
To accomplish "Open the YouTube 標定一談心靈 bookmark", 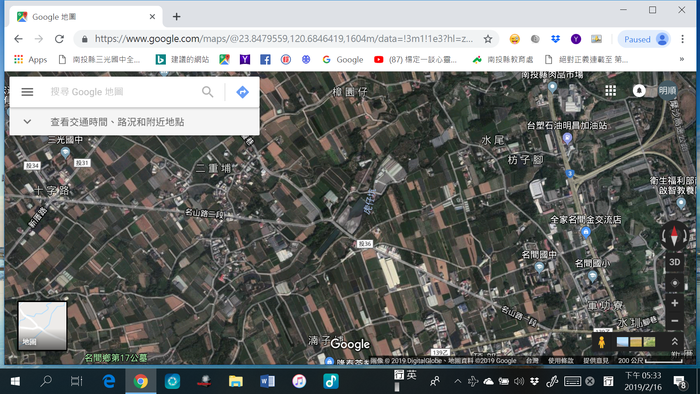I will [x=415, y=59].
